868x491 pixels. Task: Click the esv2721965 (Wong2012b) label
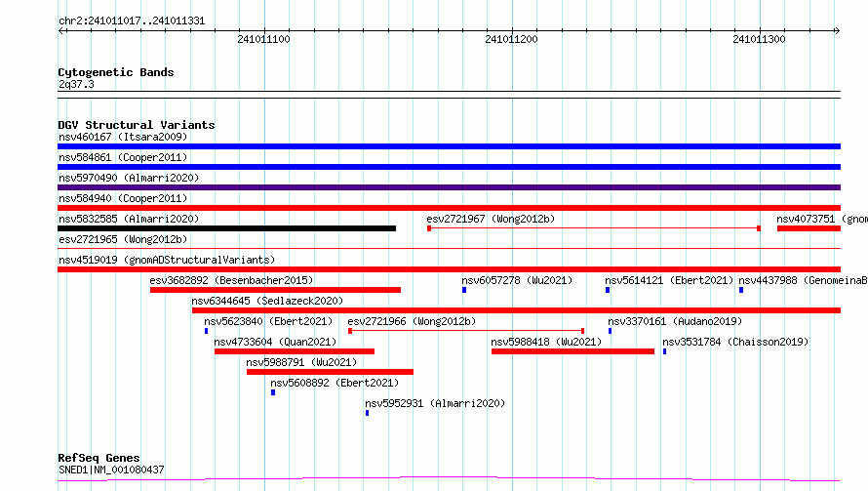click(123, 239)
